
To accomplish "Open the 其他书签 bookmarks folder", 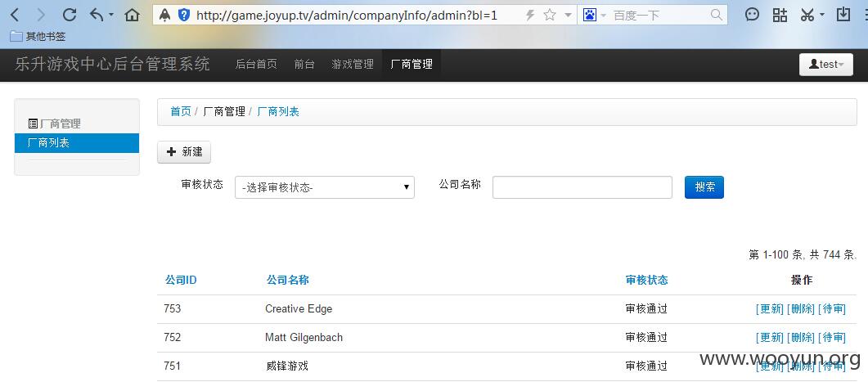I will coord(38,37).
